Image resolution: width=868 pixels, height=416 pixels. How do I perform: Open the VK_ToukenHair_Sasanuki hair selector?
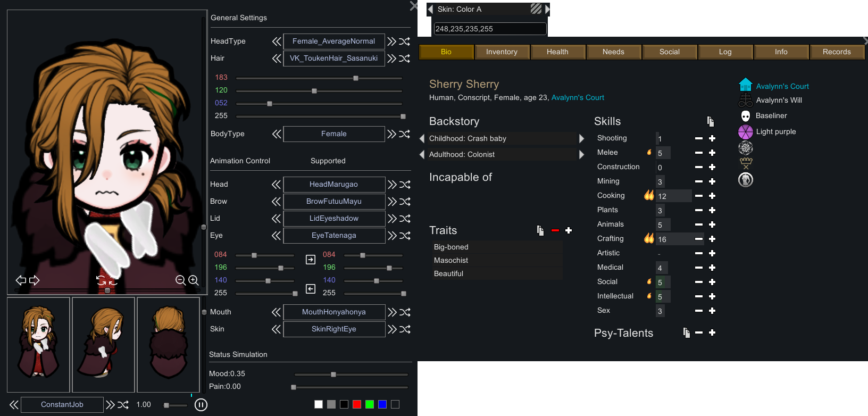click(x=334, y=59)
